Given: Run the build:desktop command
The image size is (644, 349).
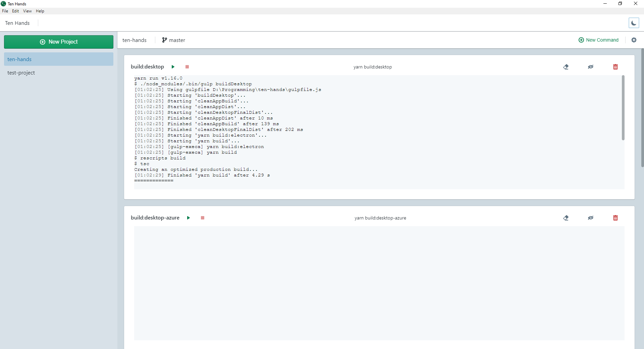Looking at the screenshot, I should click(x=173, y=67).
